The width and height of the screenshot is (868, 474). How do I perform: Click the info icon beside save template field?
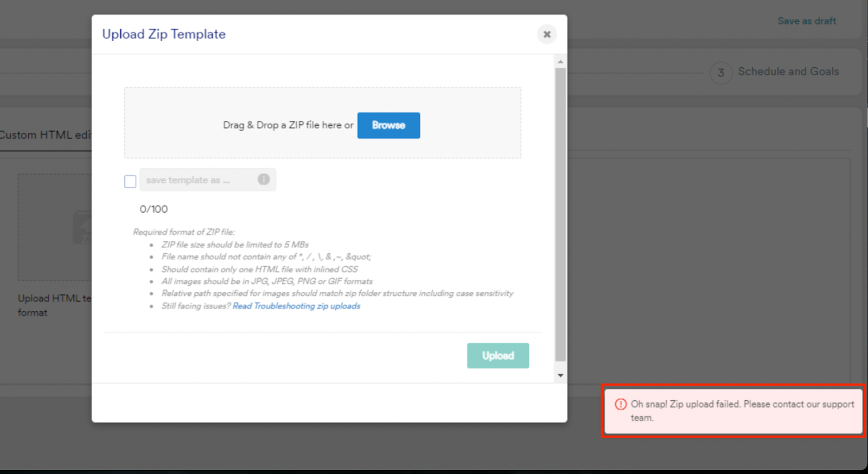tap(264, 180)
